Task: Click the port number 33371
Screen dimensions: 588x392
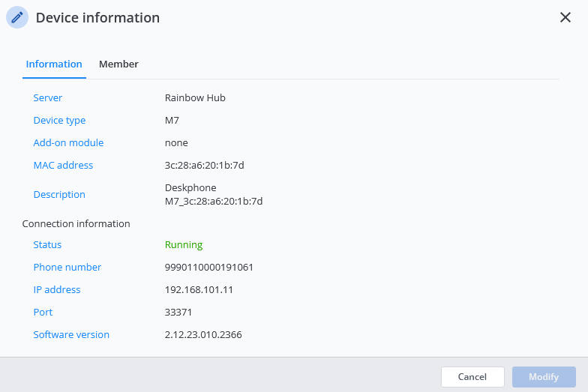Action: pos(179,313)
